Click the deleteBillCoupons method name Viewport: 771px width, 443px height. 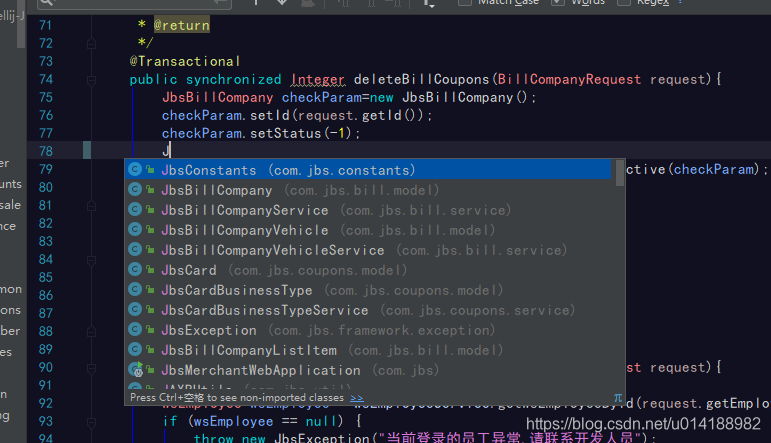421,80
